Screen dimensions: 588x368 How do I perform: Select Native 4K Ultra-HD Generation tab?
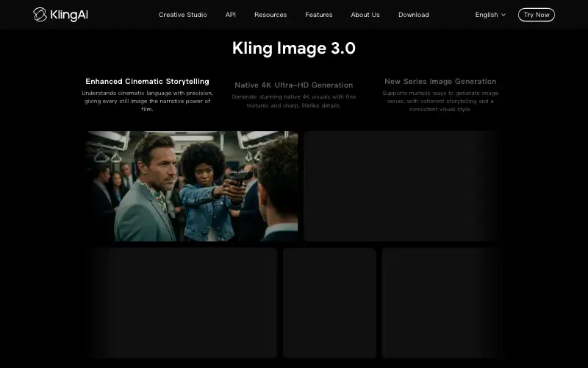pyautogui.click(x=293, y=95)
